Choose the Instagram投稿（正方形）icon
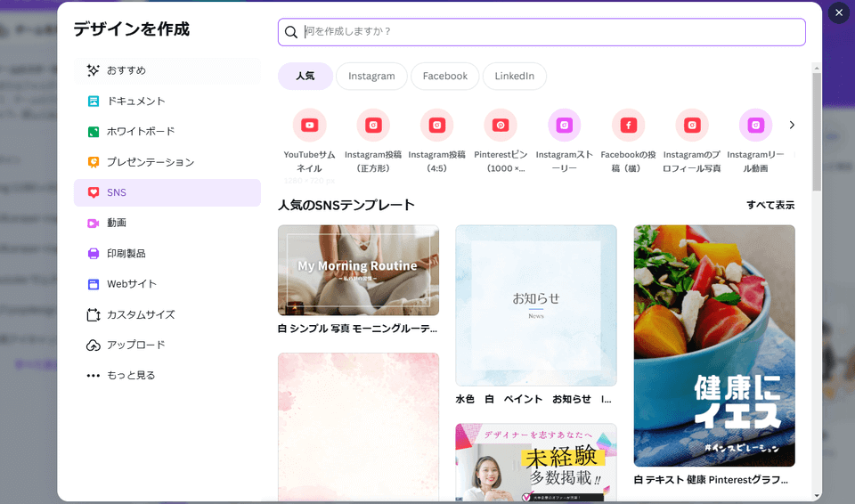855x504 pixels. 373,125
